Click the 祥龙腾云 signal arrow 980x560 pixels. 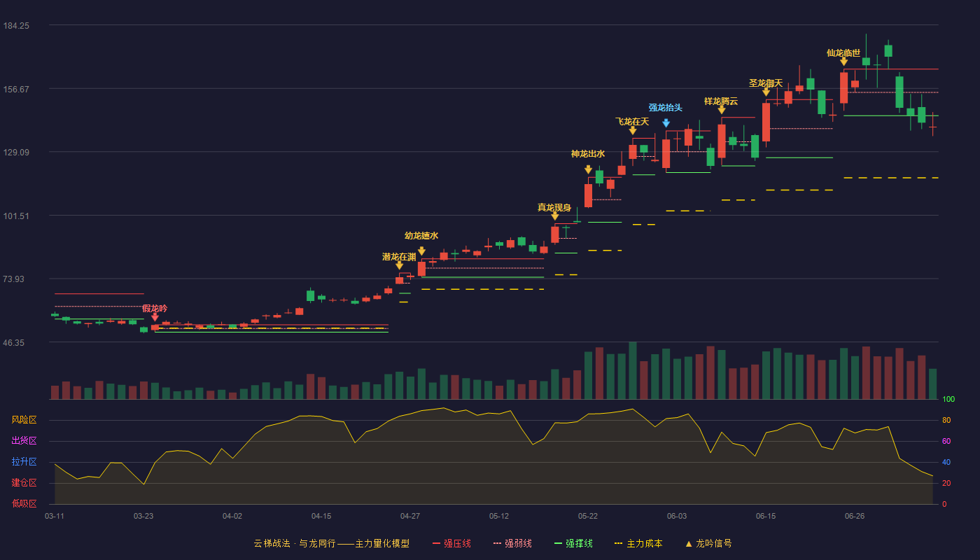point(722,110)
